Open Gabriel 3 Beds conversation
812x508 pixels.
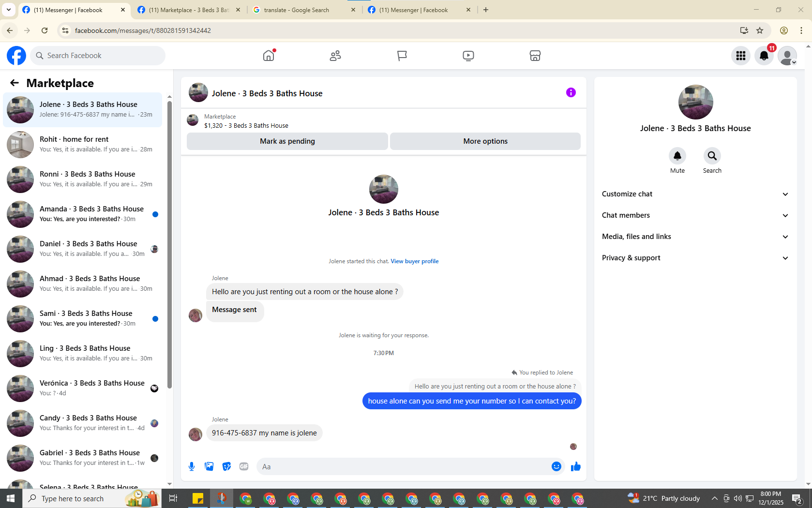pos(82,458)
